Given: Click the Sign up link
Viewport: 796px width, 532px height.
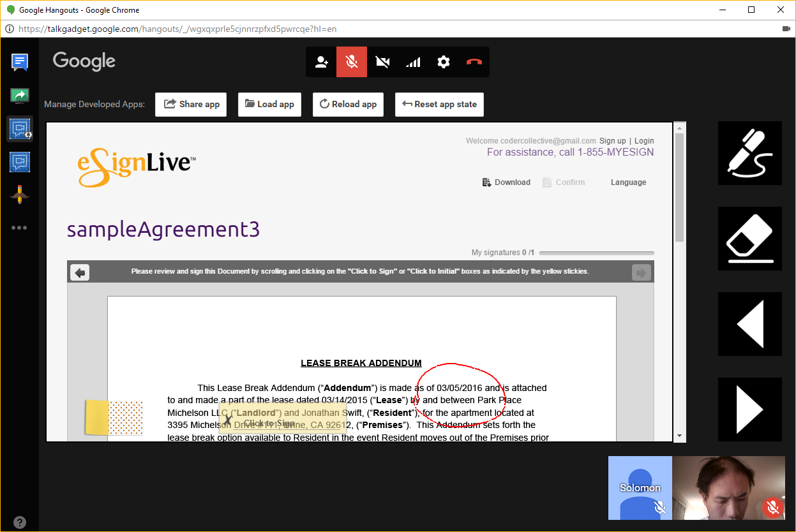Looking at the screenshot, I should (x=612, y=141).
